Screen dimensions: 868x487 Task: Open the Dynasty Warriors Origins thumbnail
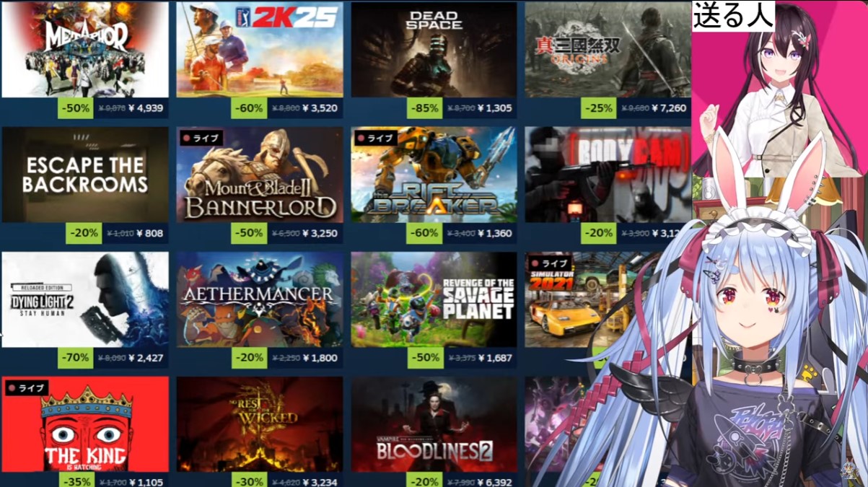[608, 49]
